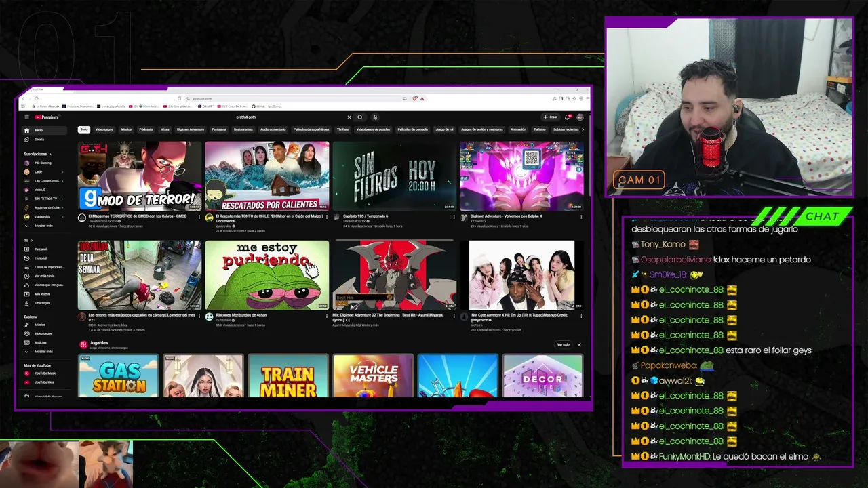Viewport: 868px width, 488px height.
Task: Reload the page in the browser
Action: point(36,98)
